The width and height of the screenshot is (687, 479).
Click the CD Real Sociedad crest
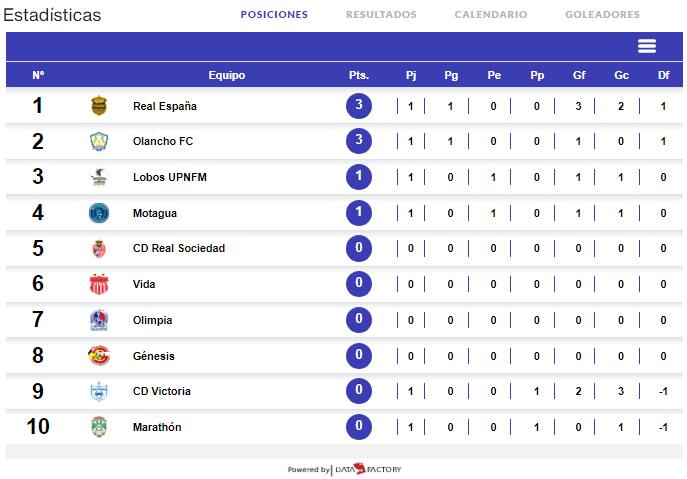pos(98,249)
